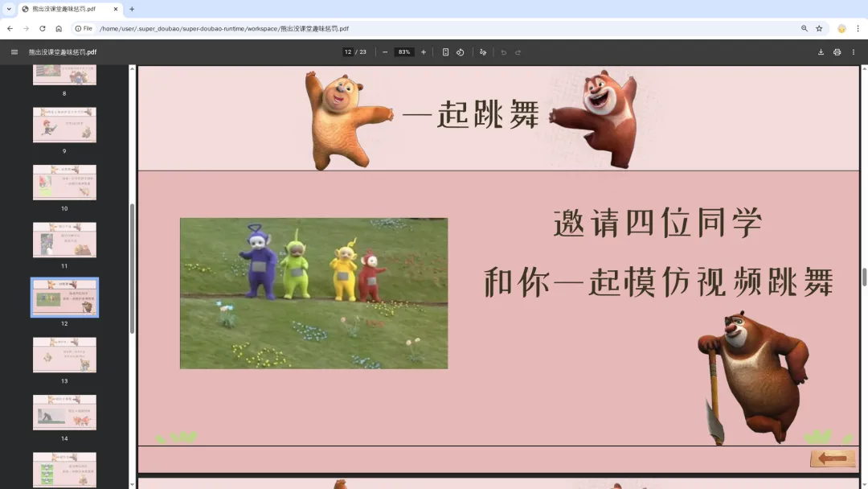868x489 pixels.
Task: Reload the current page
Action: coord(42,28)
